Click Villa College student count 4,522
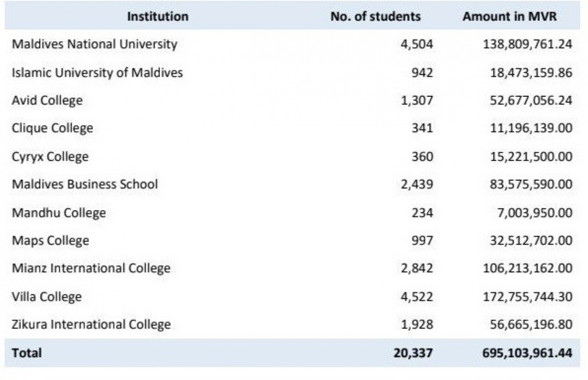The height and width of the screenshot is (380, 588). tap(417, 296)
